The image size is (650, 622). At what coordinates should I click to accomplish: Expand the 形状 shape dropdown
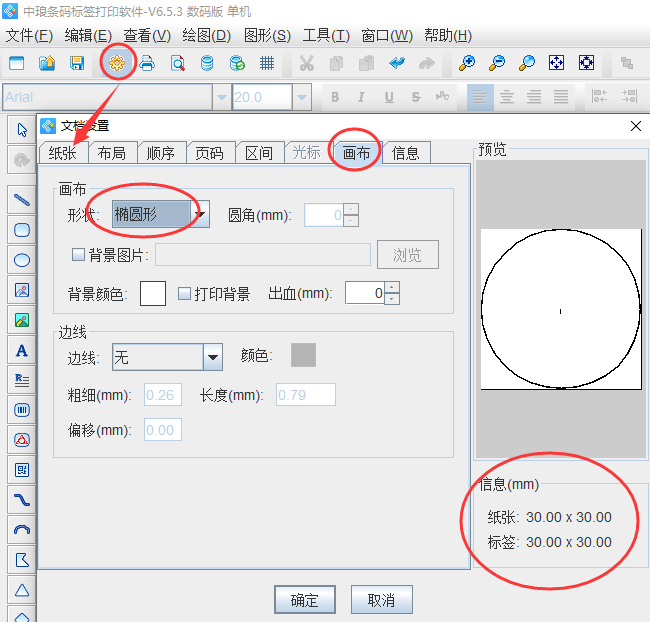(200, 214)
